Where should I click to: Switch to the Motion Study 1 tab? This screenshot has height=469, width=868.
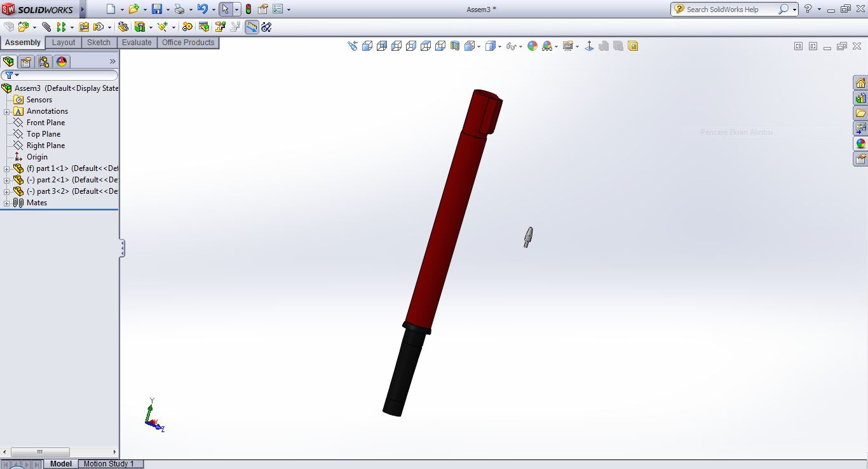pos(109,464)
